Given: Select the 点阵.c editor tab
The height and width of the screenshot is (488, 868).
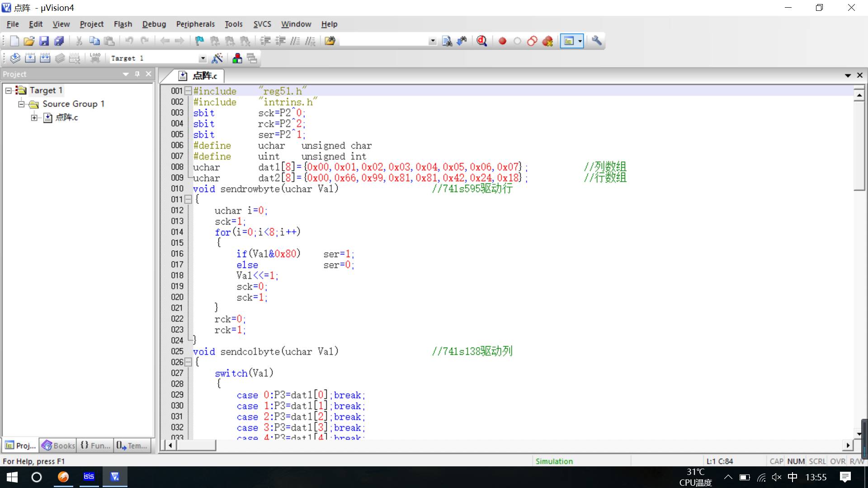Looking at the screenshot, I should point(199,76).
